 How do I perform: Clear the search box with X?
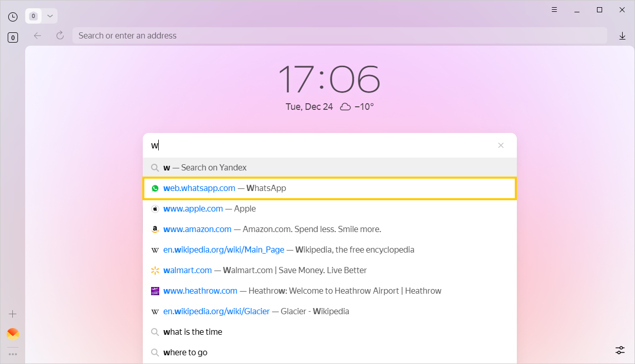click(x=501, y=145)
